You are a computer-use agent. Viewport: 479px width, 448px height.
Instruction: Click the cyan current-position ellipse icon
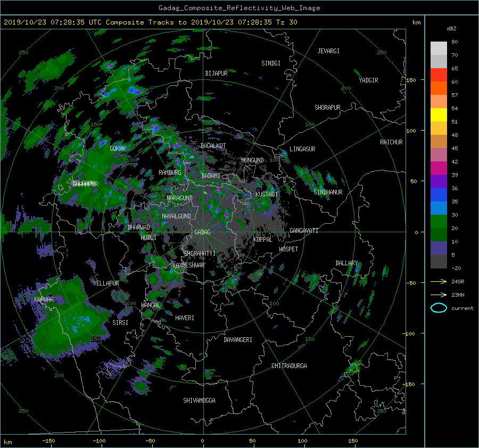(439, 308)
